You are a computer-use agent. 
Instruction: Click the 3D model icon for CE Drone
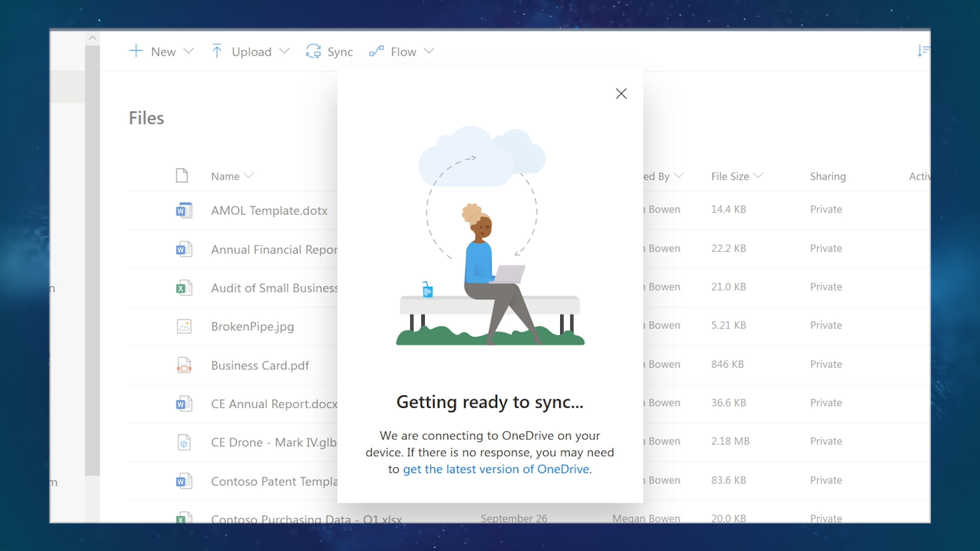184,442
